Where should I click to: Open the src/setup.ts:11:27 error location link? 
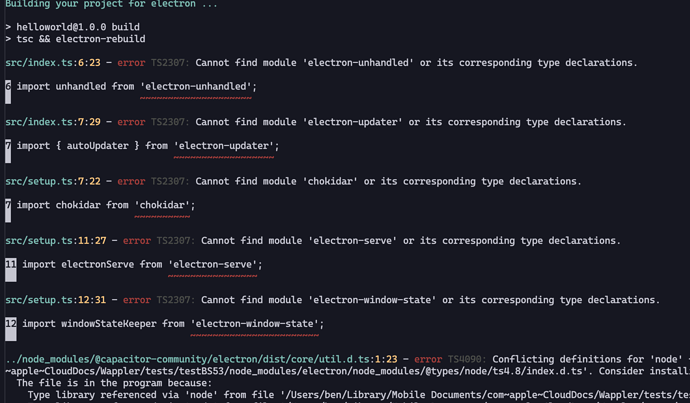55,241
